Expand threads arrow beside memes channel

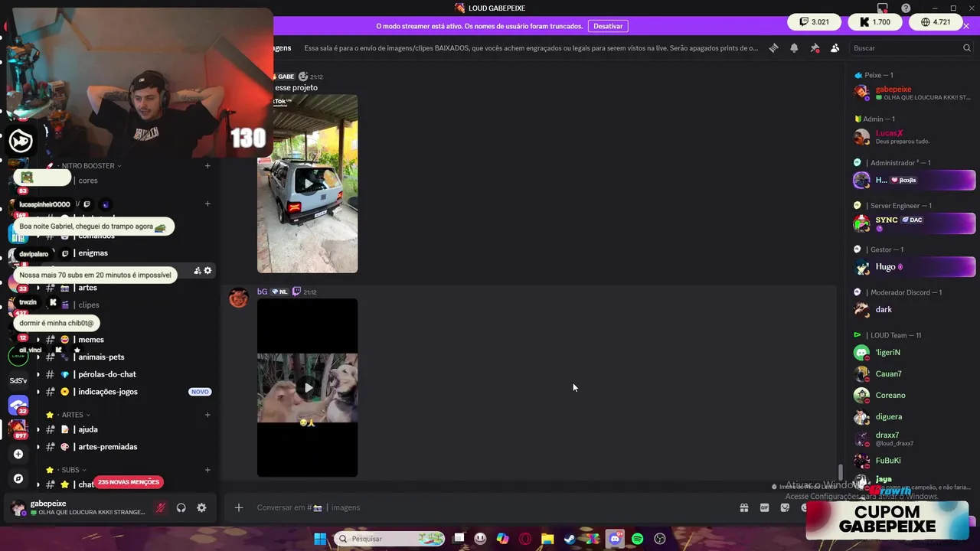pyautogui.click(x=38, y=340)
